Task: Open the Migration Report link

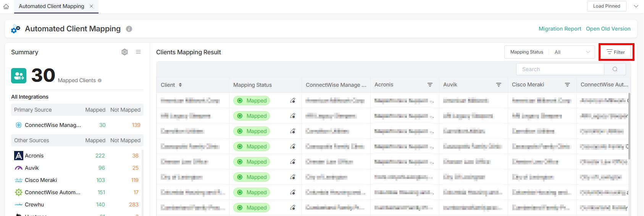Action: [x=560, y=29]
